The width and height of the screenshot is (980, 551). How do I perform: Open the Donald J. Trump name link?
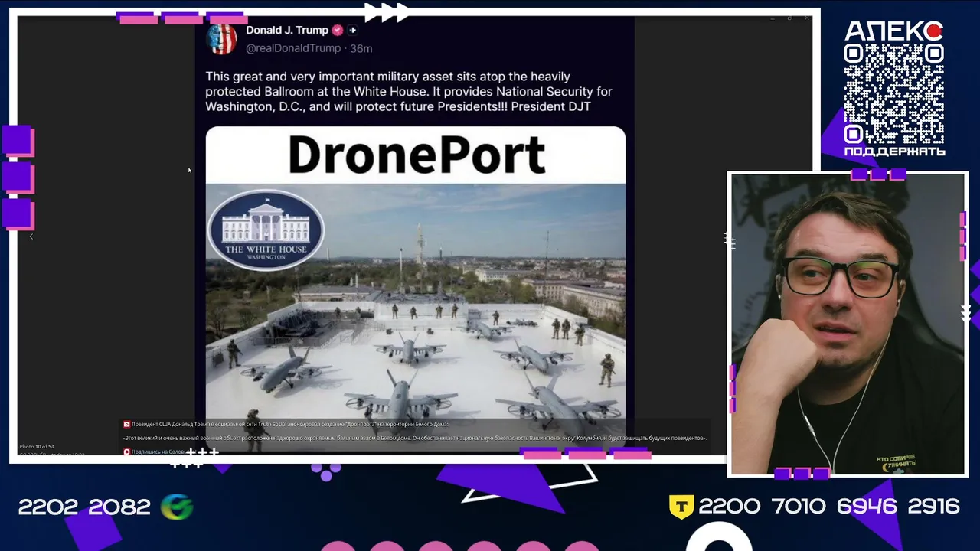[287, 30]
